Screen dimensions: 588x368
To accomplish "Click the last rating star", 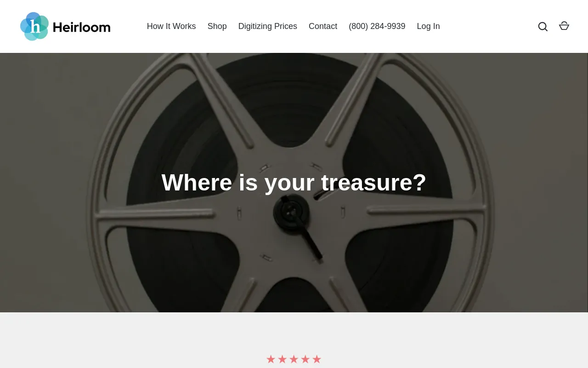I will 317,359.
